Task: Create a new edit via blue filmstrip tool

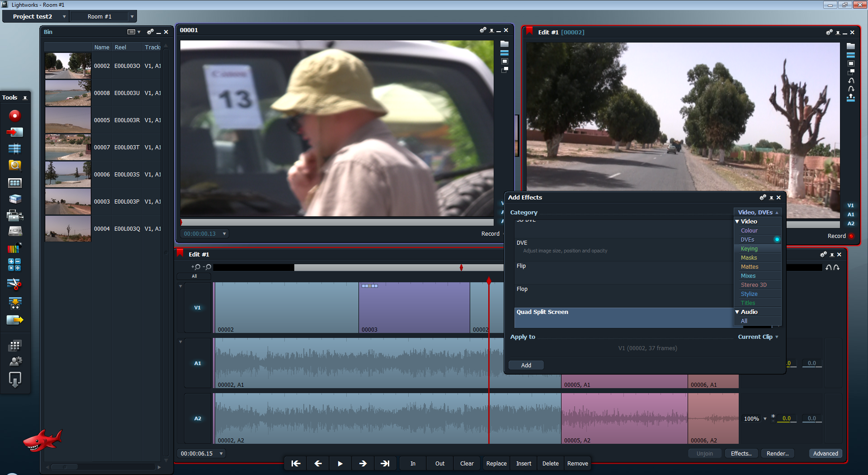Action: (15, 148)
